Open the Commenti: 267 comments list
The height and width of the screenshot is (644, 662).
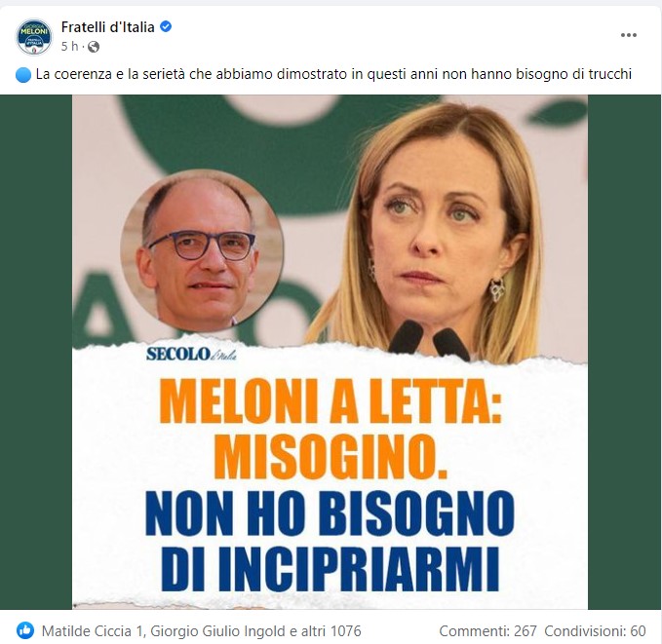point(487,631)
